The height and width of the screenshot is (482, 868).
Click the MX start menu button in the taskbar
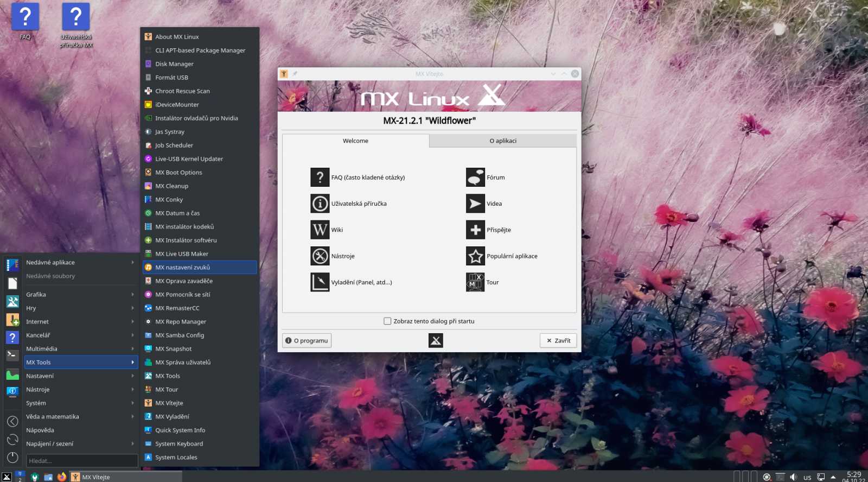7,477
